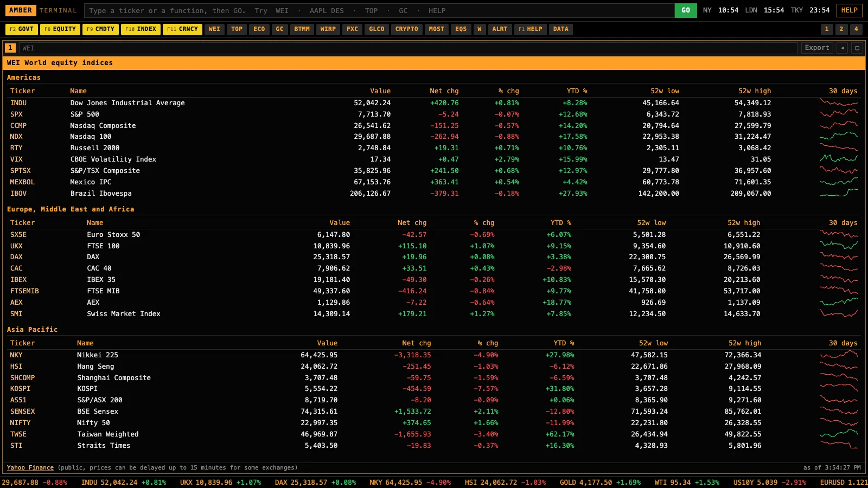Open the ALRT alerts function
Screen dimensions: 868x488
click(x=500, y=29)
